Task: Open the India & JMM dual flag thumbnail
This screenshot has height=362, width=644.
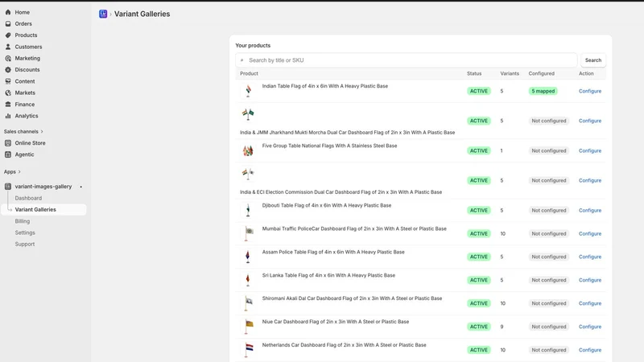Action: pos(248,113)
